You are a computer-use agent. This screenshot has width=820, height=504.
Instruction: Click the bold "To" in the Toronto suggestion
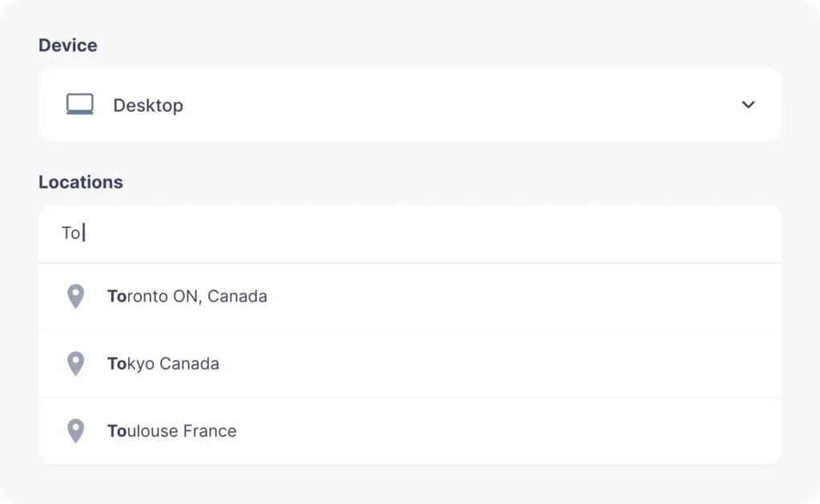click(117, 297)
